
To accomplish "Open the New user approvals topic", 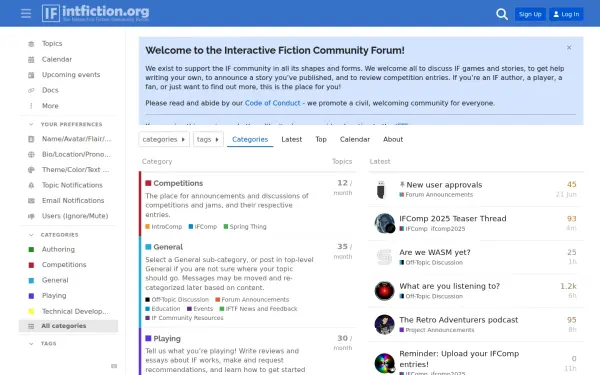I will tap(444, 185).
